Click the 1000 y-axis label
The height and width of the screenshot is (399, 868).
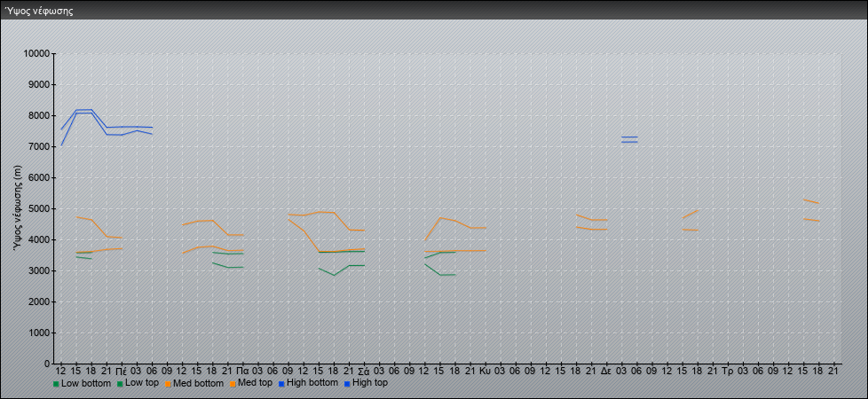39,332
